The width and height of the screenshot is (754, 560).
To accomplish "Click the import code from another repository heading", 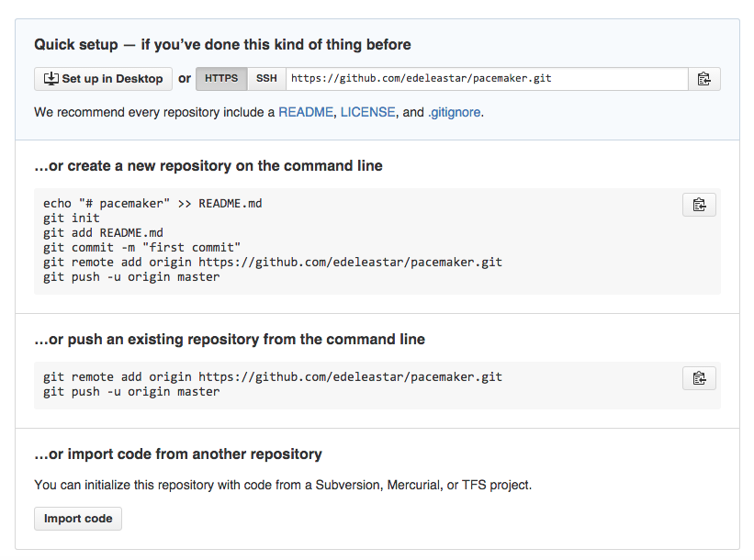I will coord(178,454).
